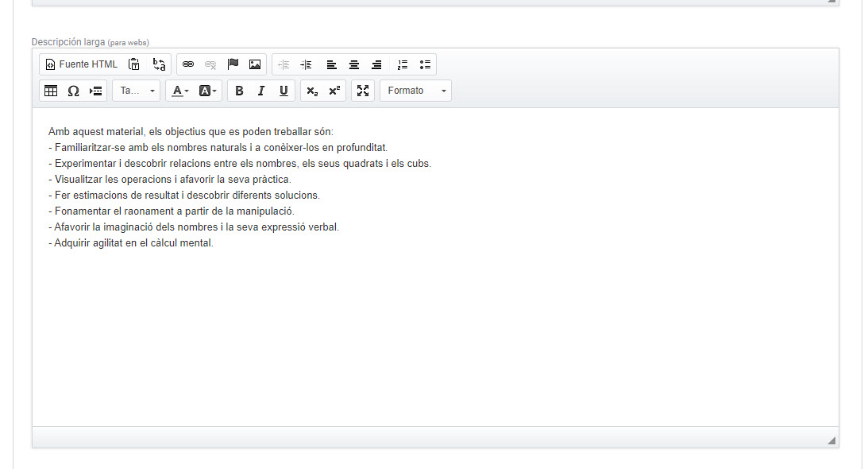Click the line '- Fer estimacions de resultat'

pyautogui.click(x=184, y=195)
